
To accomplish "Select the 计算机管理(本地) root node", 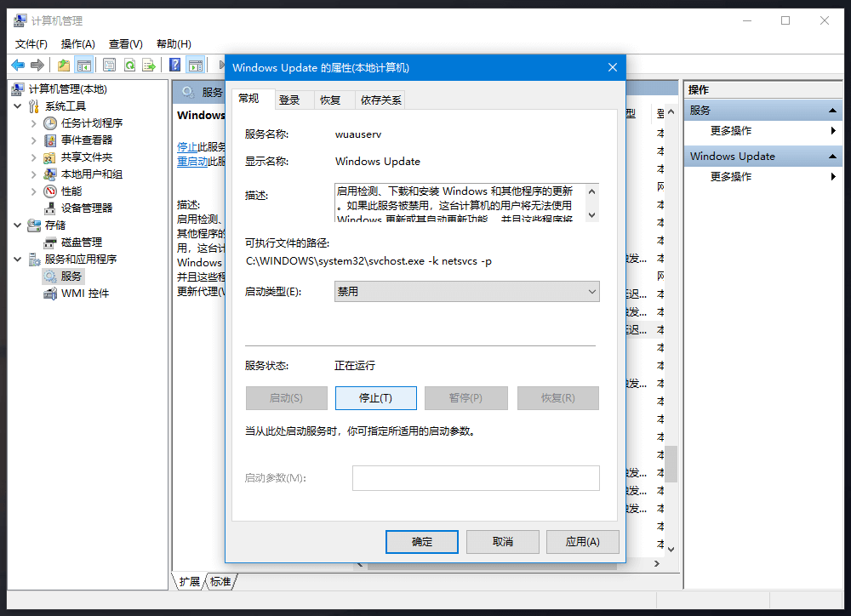I will click(68, 89).
